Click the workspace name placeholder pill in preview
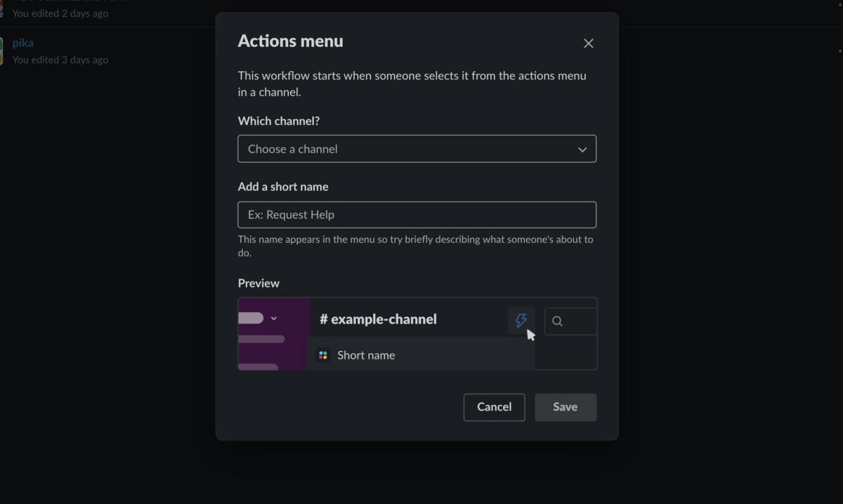 pyautogui.click(x=251, y=318)
